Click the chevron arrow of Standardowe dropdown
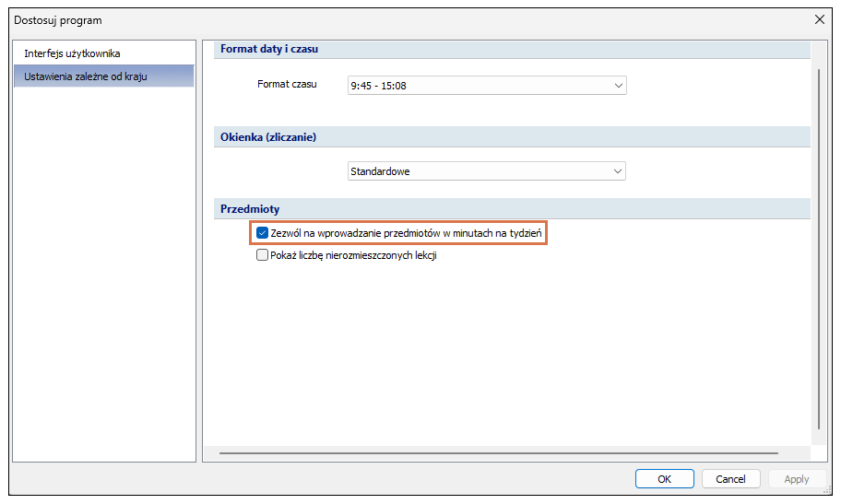 [617, 171]
